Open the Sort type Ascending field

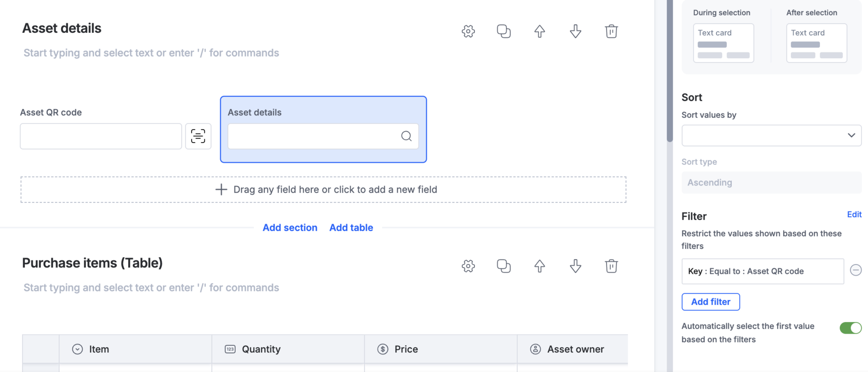[x=771, y=182]
